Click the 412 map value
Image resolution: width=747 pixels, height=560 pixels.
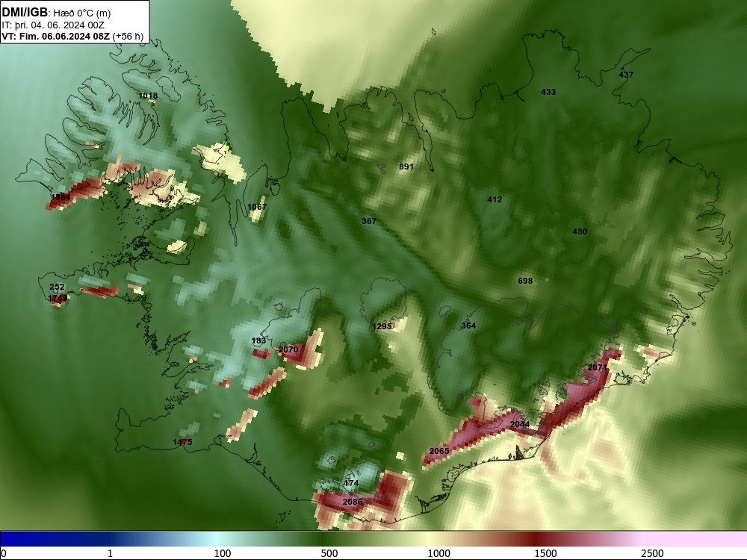point(495,199)
